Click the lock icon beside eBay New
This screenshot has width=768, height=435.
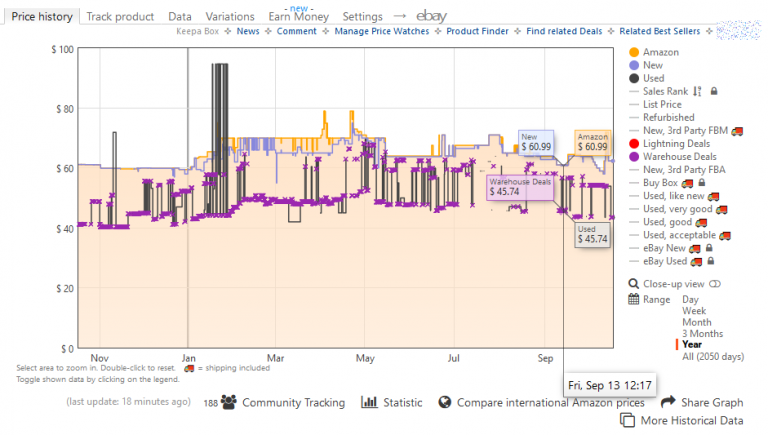click(x=709, y=248)
